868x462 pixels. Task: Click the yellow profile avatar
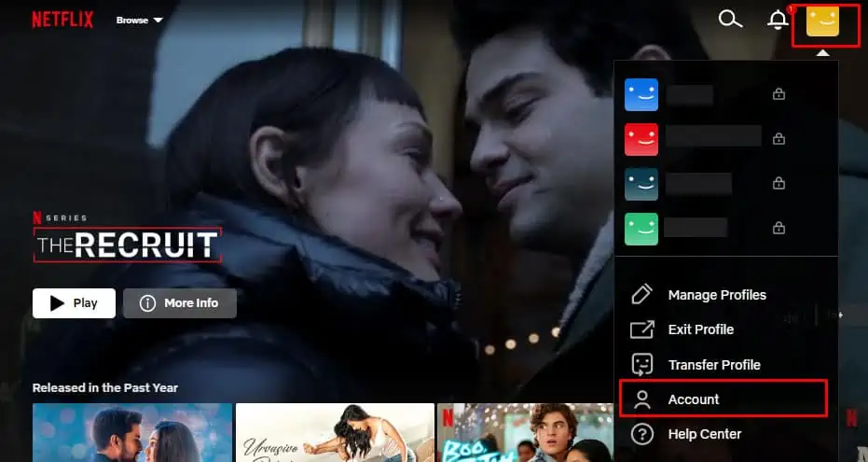click(822, 22)
